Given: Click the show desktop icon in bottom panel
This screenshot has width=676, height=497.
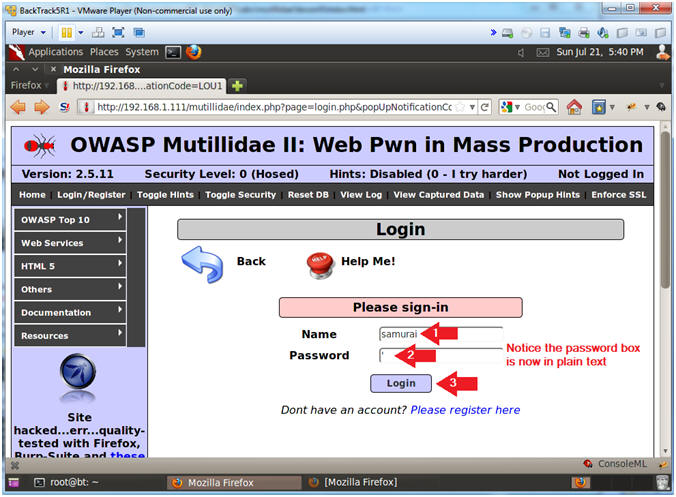Looking at the screenshot, I should click(x=14, y=483).
